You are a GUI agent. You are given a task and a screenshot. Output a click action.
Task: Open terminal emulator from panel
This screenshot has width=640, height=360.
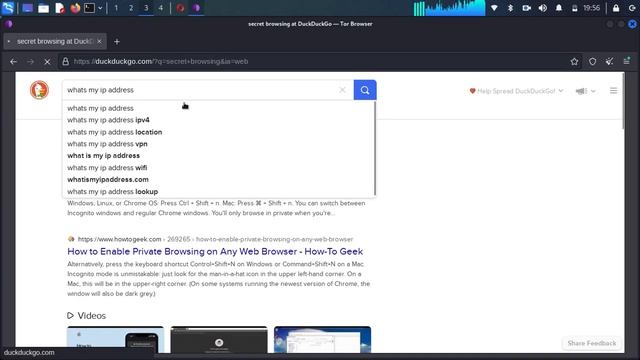(x=89, y=8)
